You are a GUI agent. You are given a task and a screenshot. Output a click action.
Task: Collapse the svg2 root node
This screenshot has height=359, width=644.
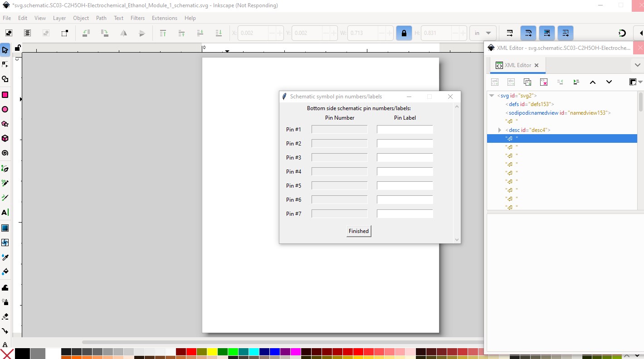click(492, 96)
